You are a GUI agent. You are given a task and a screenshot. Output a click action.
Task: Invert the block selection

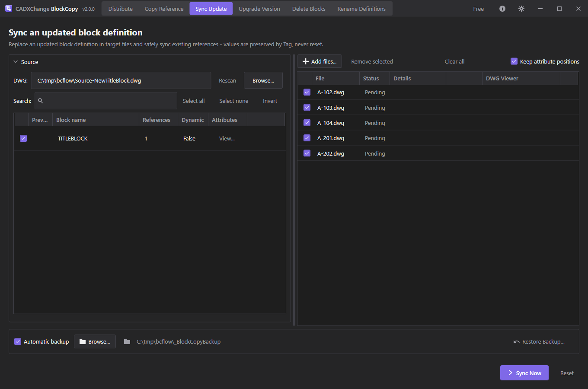[270, 101]
